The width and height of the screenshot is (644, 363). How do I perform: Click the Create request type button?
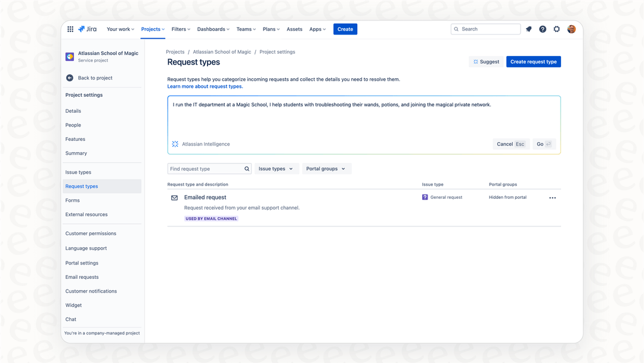coord(533,61)
